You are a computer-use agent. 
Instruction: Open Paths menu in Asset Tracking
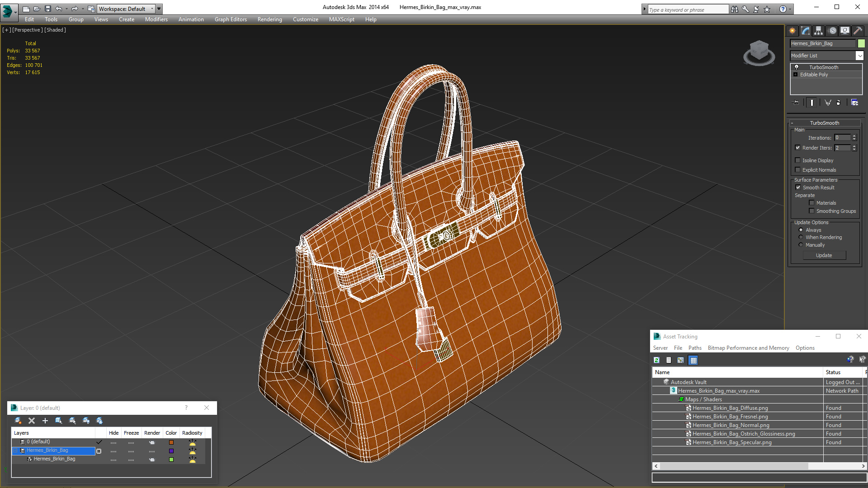(x=694, y=348)
